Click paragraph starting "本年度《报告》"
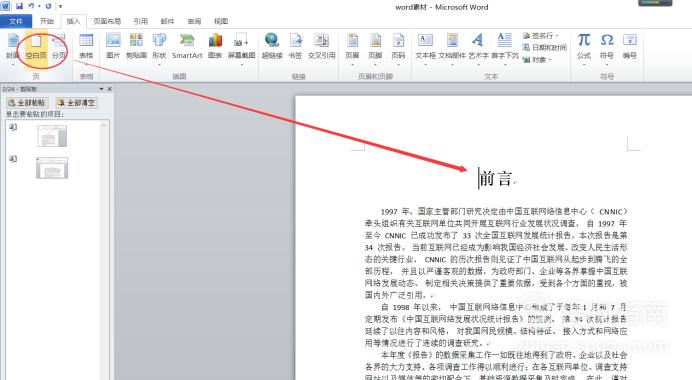This screenshot has width=692, height=380. click(496, 366)
